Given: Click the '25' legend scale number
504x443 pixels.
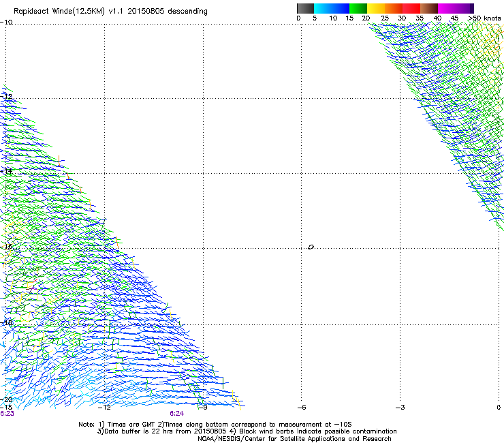Looking at the screenshot, I should pyautogui.click(x=385, y=18).
